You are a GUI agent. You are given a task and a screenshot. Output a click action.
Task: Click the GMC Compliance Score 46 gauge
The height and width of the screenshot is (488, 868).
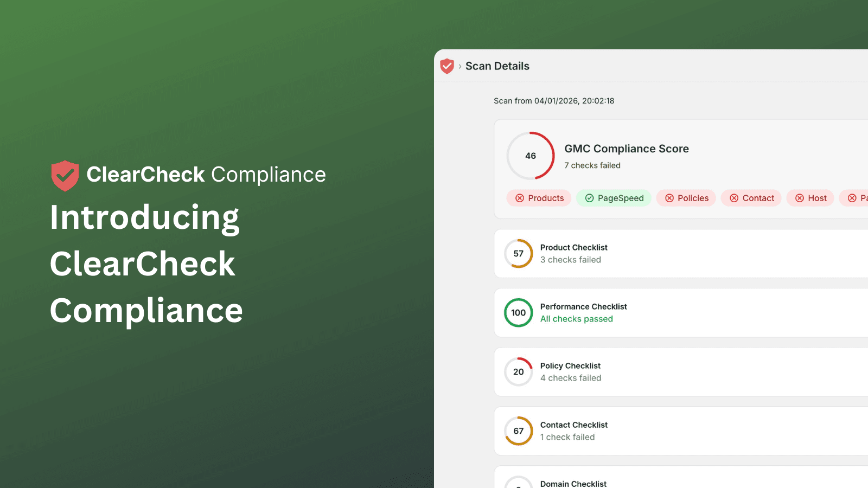tap(531, 156)
